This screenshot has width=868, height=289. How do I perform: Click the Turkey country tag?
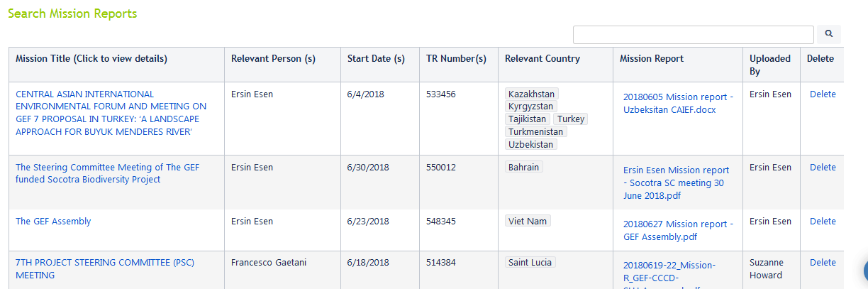tap(571, 119)
